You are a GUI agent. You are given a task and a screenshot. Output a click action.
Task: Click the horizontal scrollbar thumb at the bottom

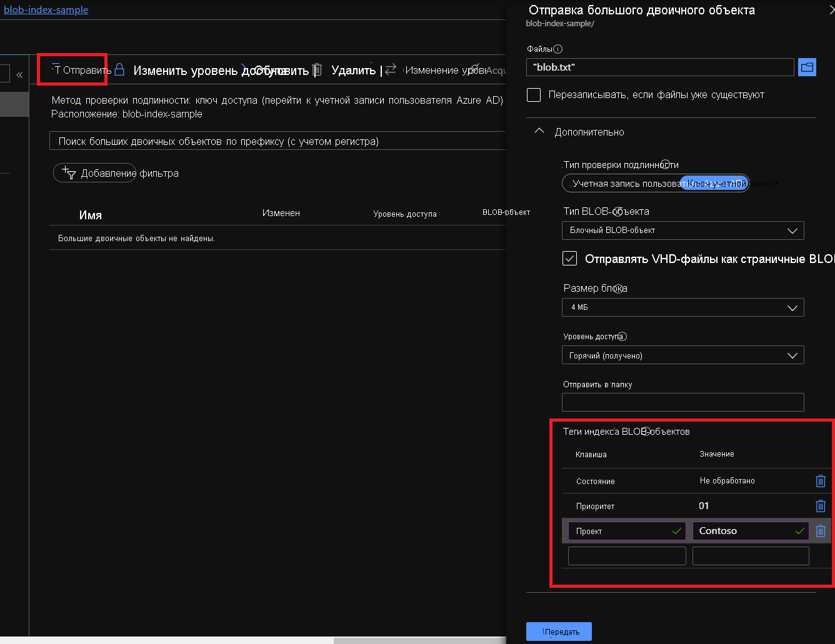pos(419,640)
